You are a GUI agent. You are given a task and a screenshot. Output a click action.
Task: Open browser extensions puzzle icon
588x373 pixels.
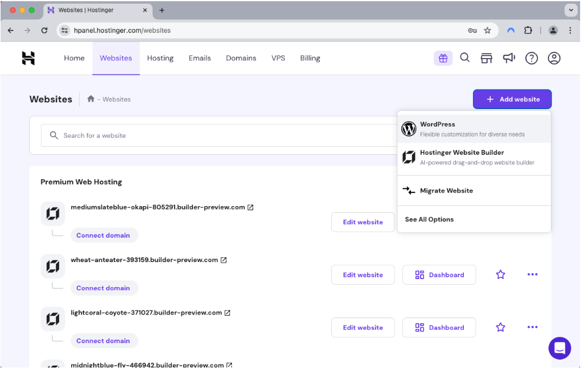click(x=528, y=30)
